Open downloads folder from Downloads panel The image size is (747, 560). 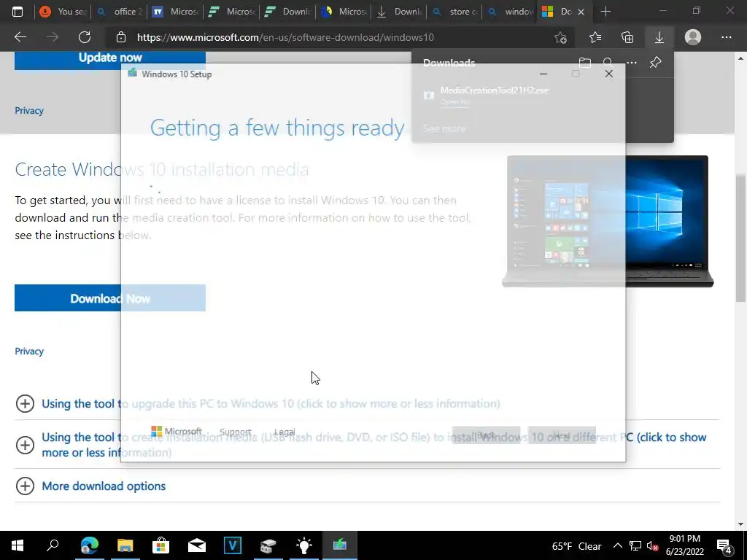pyautogui.click(x=584, y=63)
